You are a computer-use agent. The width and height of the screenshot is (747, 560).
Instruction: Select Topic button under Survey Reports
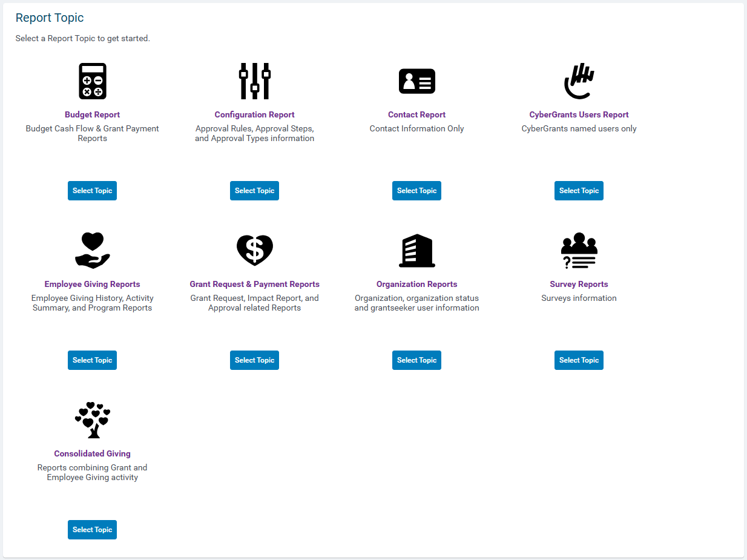click(579, 360)
